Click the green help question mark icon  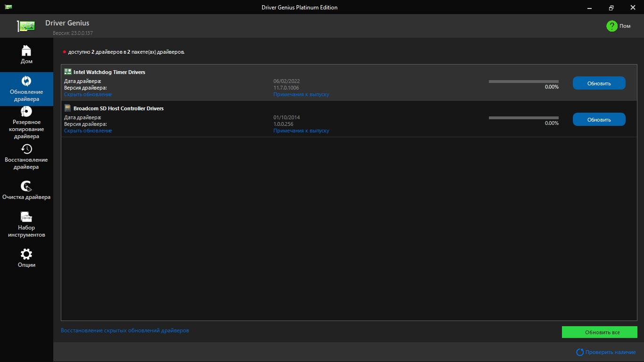612,26
